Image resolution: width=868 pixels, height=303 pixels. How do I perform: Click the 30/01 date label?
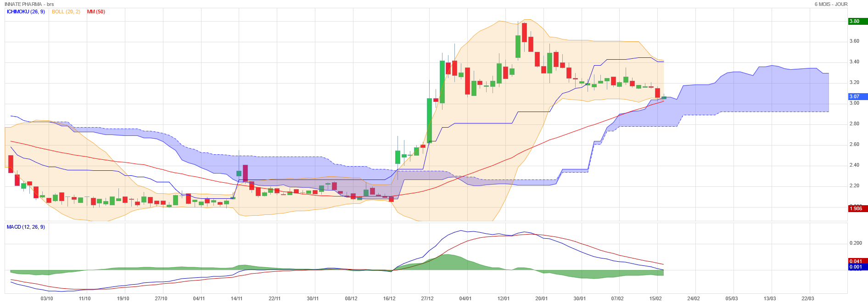click(580, 298)
